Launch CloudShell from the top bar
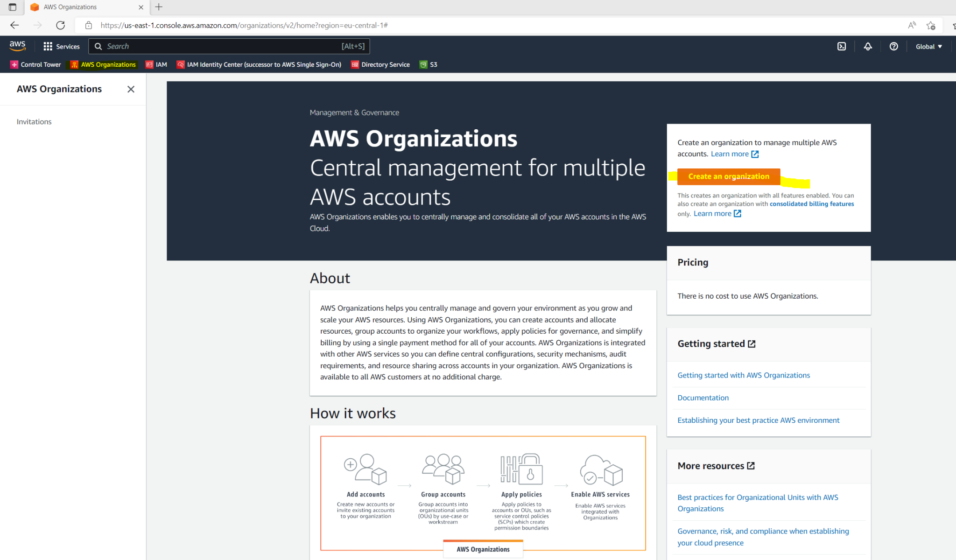The width and height of the screenshot is (956, 560). coord(841,46)
